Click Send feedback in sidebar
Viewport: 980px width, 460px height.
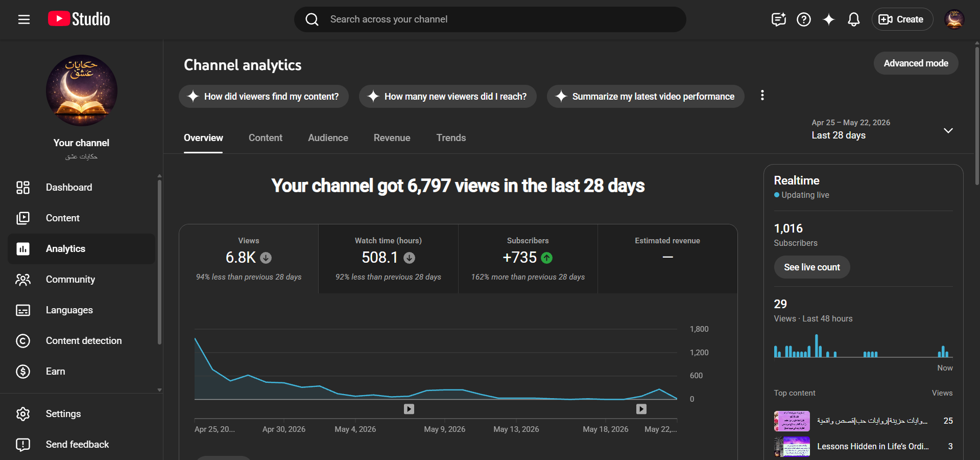tap(82, 445)
